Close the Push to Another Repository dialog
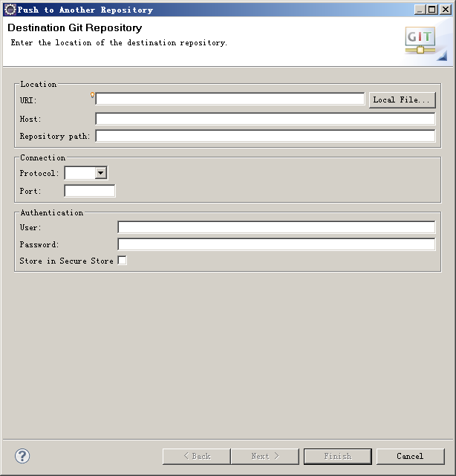This screenshot has width=456, height=476. click(x=446, y=10)
